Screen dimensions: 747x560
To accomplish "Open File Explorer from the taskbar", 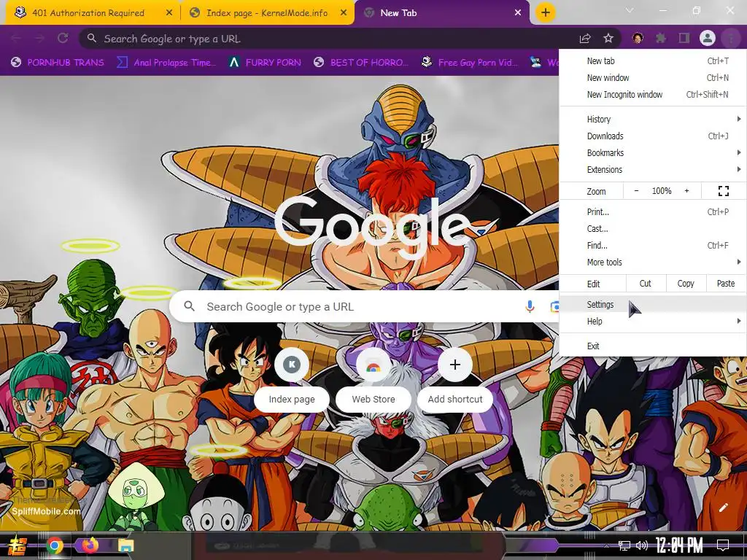I will pos(125,545).
